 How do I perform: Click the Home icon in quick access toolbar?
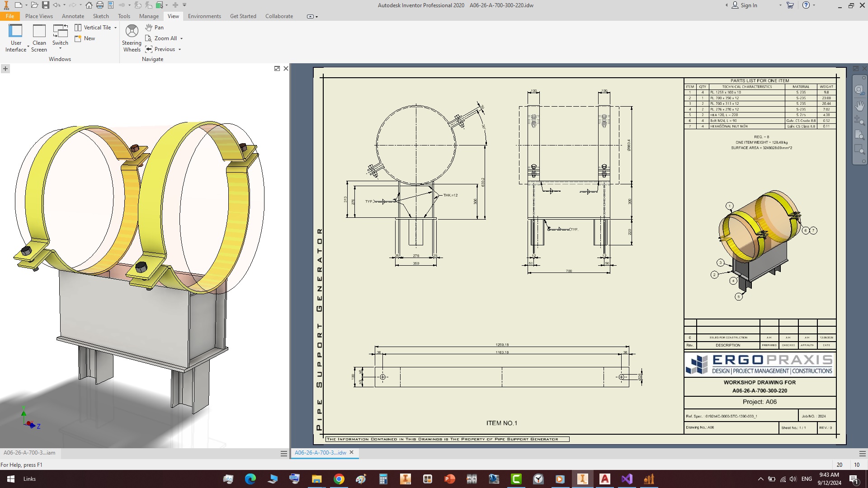(89, 5)
